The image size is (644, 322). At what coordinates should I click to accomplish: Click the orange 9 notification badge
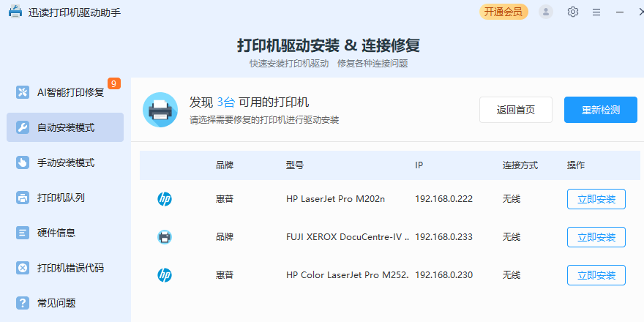pos(114,83)
